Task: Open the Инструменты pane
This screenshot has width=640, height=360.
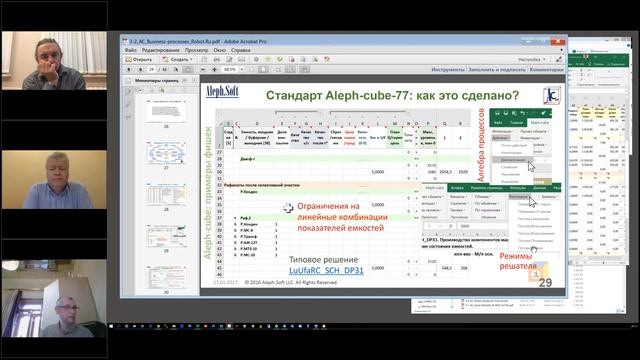Action: click(x=448, y=70)
